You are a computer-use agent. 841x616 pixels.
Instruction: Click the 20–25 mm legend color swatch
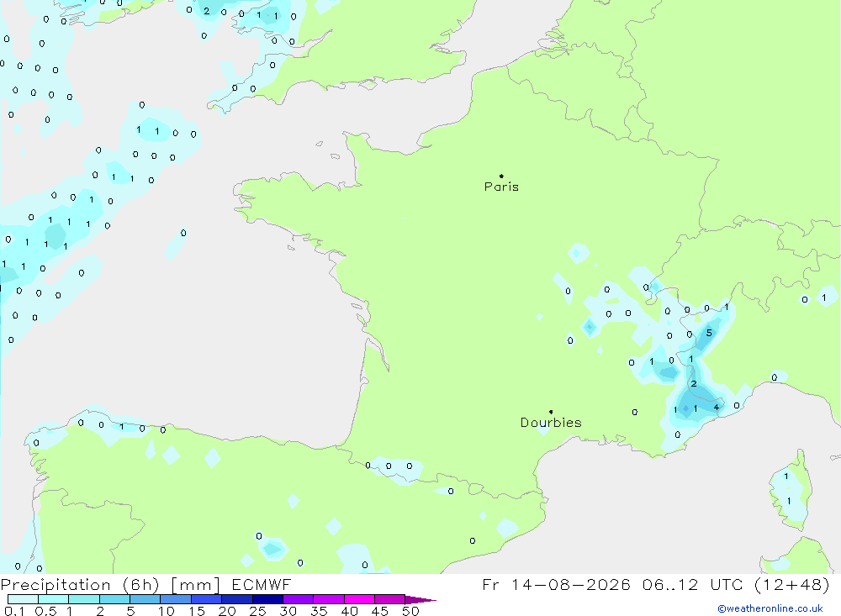pos(237,599)
